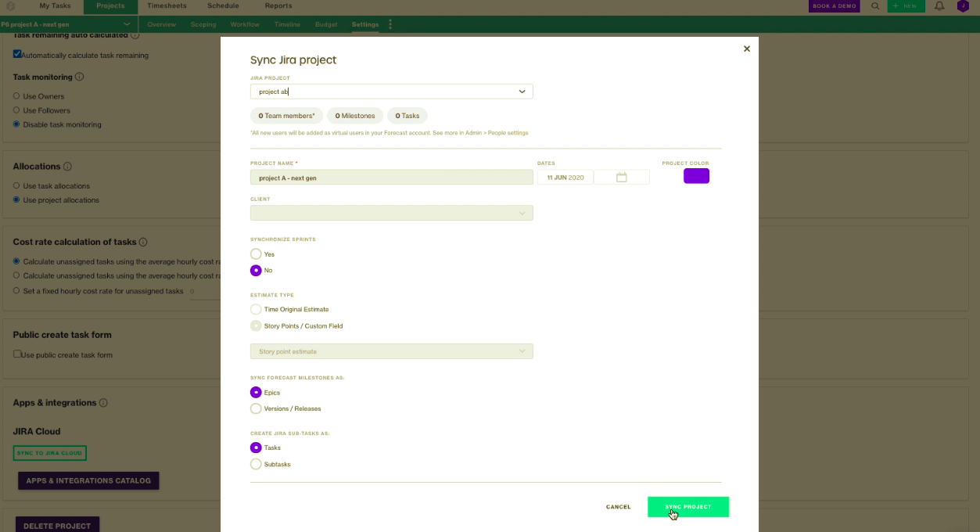The height and width of the screenshot is (532, 980).
Task: Click Project Name field
Action: click(392, 178)
